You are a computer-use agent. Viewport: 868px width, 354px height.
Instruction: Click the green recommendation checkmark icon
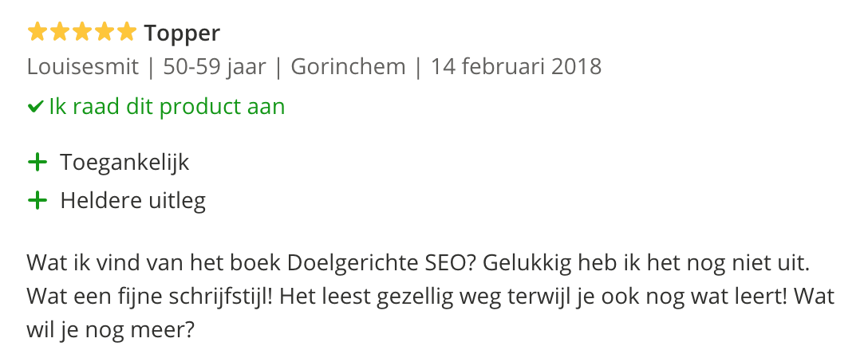[x=35, y=107]
